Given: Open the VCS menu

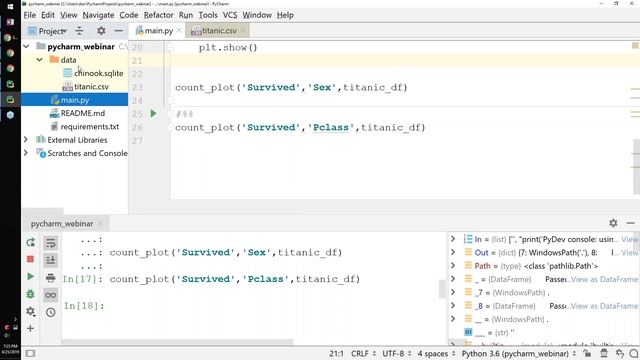Looking at the screenshot, I should (x=230, y=15).
